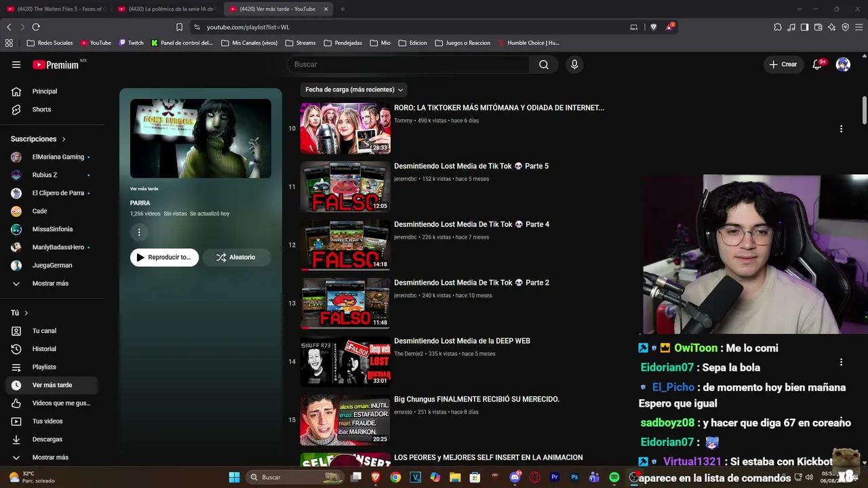Image resolution: width=868 pixels, height=488 pixels.
Task: Click the Aleatorio shuffle button
Action: 236,258
